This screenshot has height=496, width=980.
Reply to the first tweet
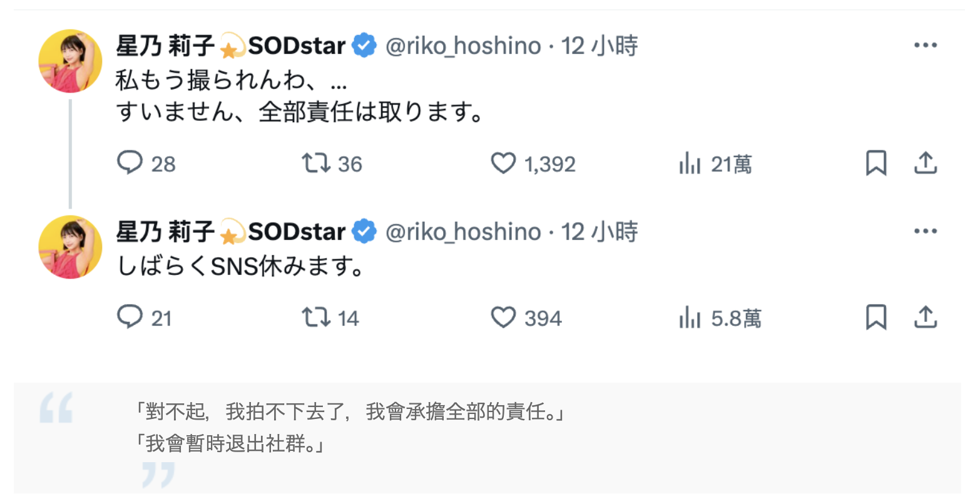coord(130,163)
